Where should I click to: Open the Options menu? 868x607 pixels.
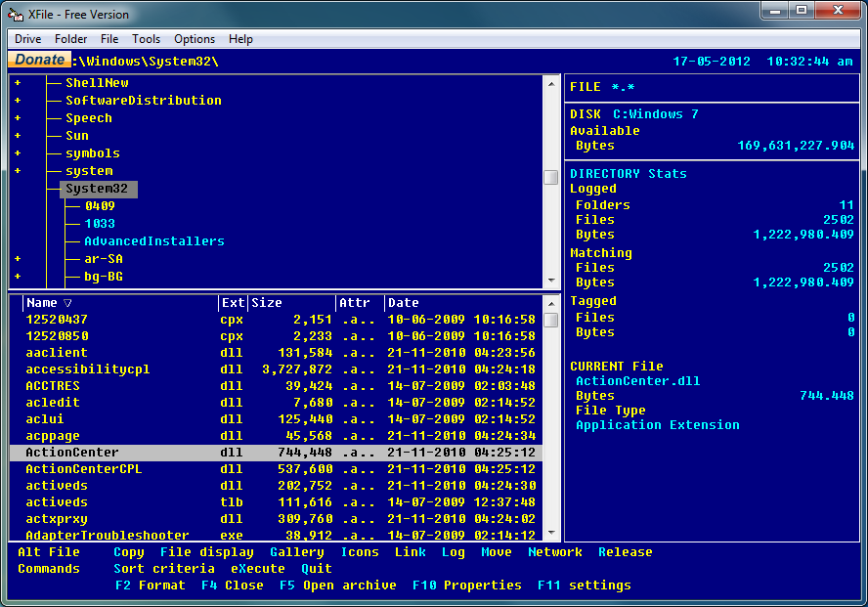click(194, 39)
